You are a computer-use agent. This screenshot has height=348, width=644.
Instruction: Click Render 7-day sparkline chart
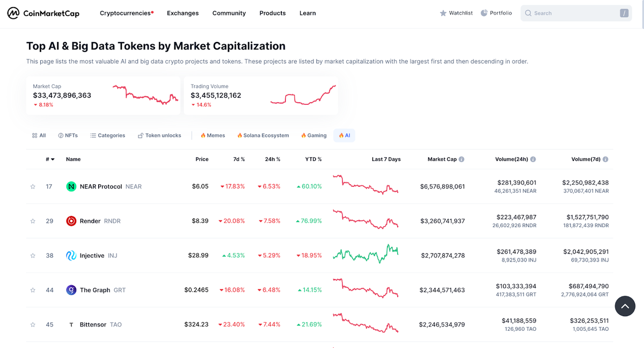click(365, 219)
